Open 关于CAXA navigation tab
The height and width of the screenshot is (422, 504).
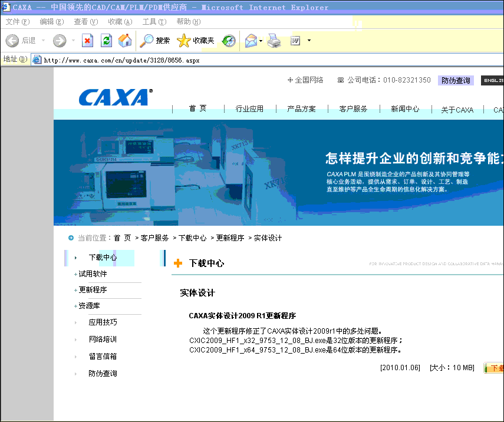tap(457, 110)
